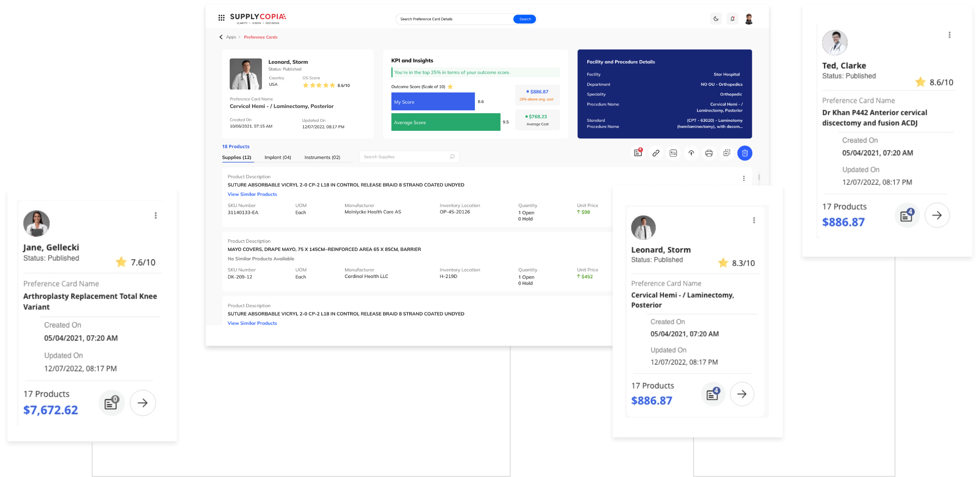Open three-dot menu on Jane Gellecki card
This screenshot has height=477, width=980.
[156, 215]
